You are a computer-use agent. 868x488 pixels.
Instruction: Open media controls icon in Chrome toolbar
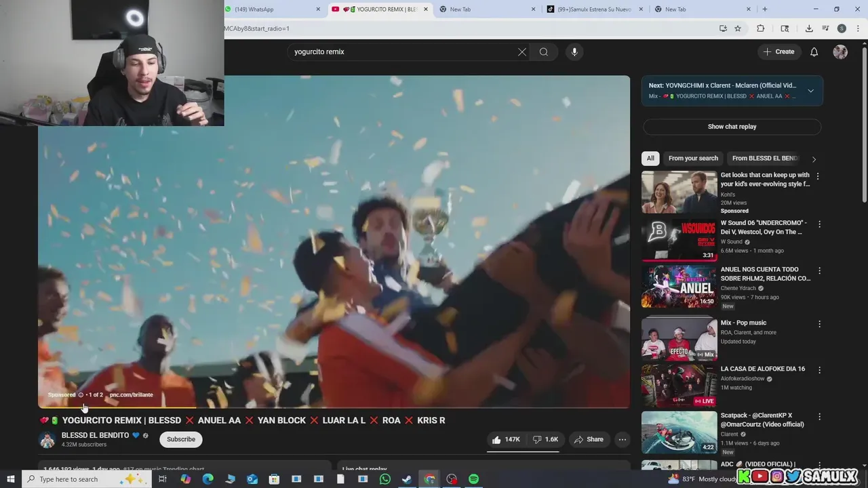point(825,28)
